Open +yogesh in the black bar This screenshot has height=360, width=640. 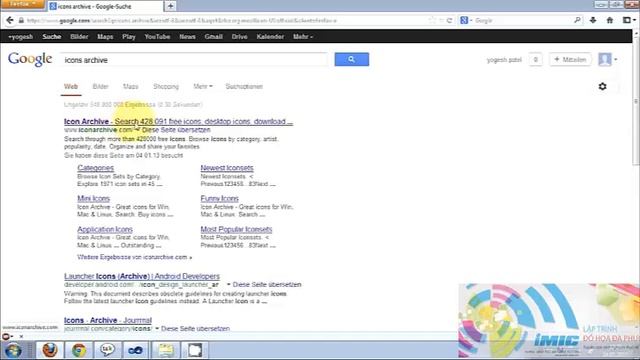click(x=20, y=37)
